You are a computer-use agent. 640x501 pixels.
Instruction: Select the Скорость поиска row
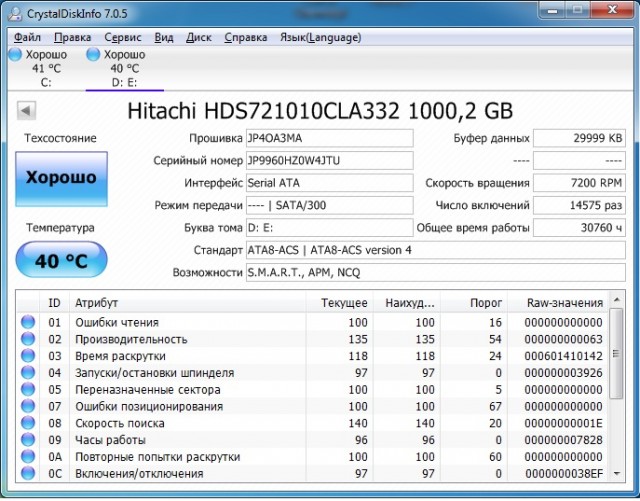tap(313, 423)
